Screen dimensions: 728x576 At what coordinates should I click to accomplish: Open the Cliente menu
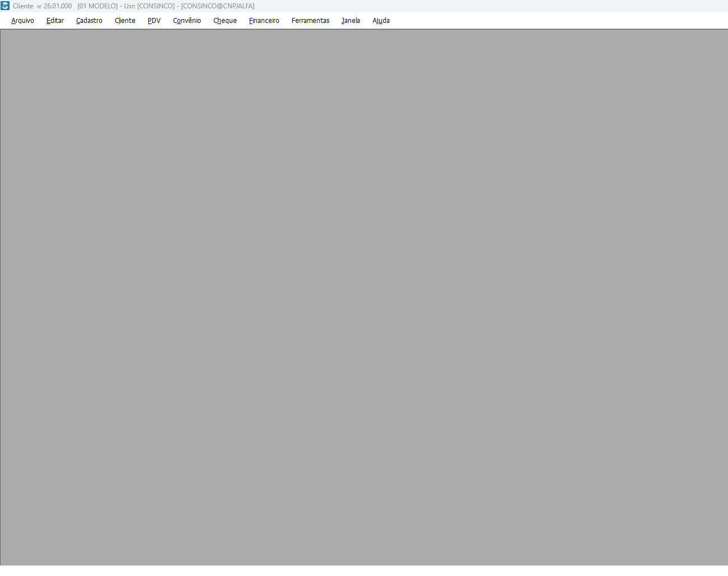(125, 21)
